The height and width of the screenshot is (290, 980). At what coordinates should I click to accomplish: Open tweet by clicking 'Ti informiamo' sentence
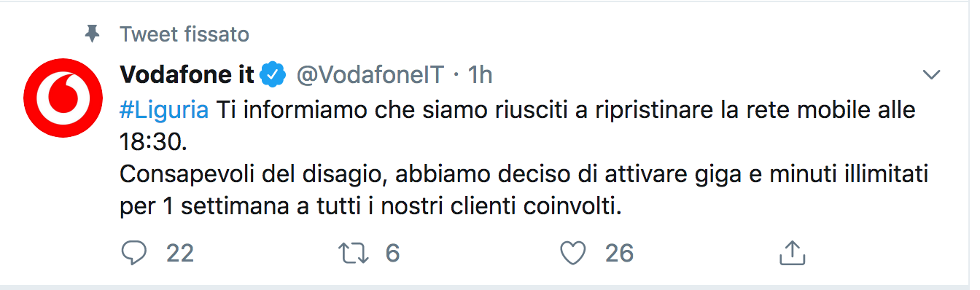[564, 110]
